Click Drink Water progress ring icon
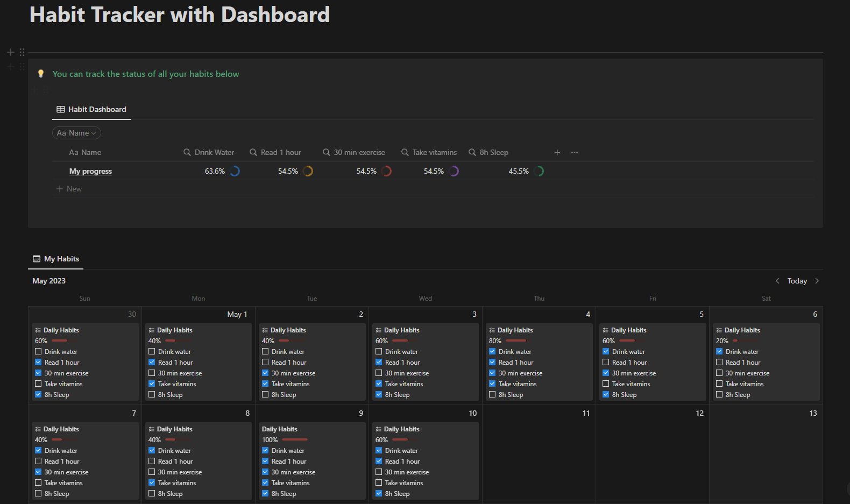Viewport: 850px width, 504px height. pyautogui.click(x=235, y=171)
